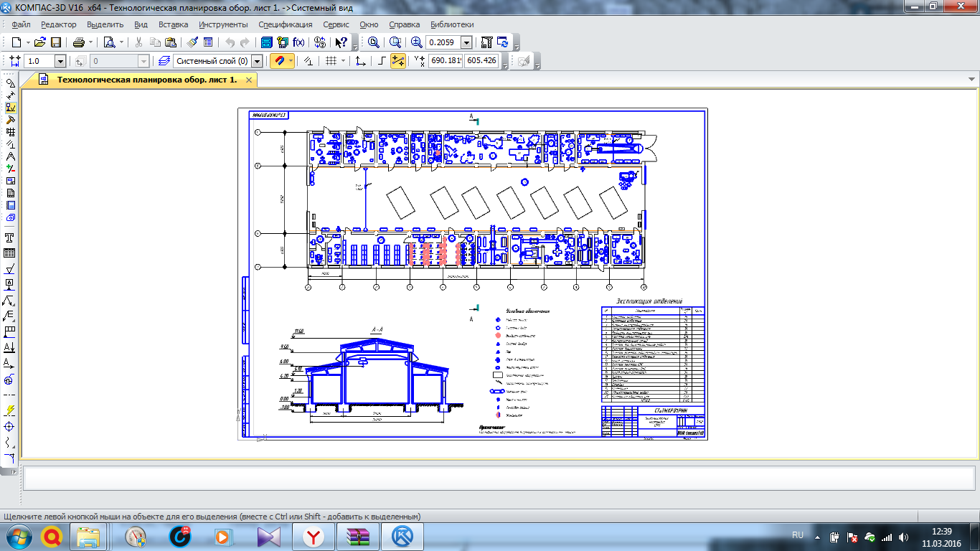Expand the grid settings dropdown arrow
The image size is (980, 551).
[x=343, y=61]
